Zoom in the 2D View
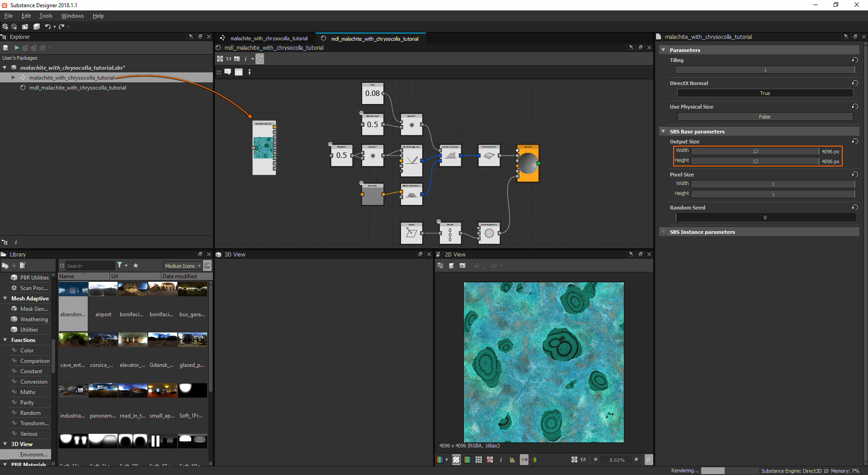 [636, 460]
